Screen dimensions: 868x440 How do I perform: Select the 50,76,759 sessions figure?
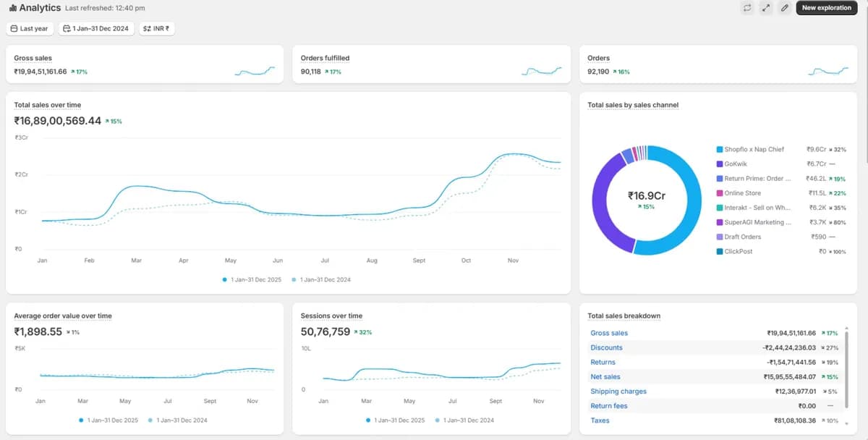[325, 331]
